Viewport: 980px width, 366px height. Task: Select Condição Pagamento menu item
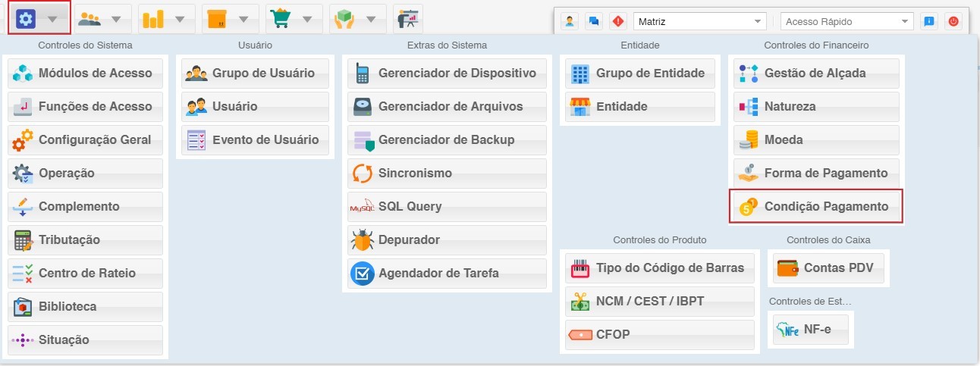pyautogui.click(x=815, y=207)
